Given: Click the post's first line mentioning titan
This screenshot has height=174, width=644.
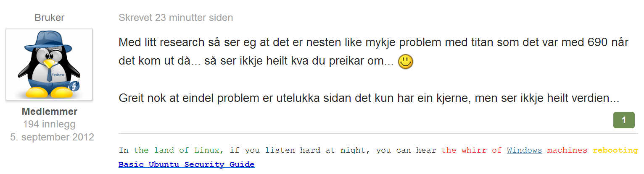Looking at the screenshot, I should pos(374,42).
